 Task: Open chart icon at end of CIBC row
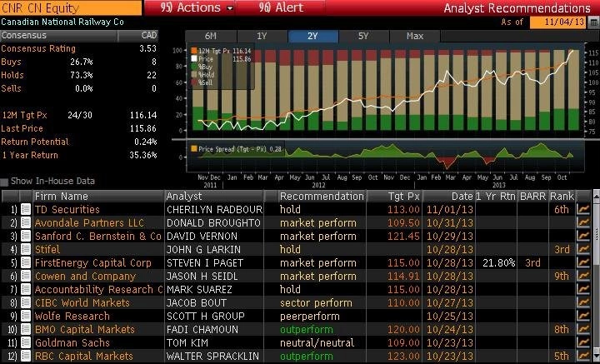click(583, 303)
